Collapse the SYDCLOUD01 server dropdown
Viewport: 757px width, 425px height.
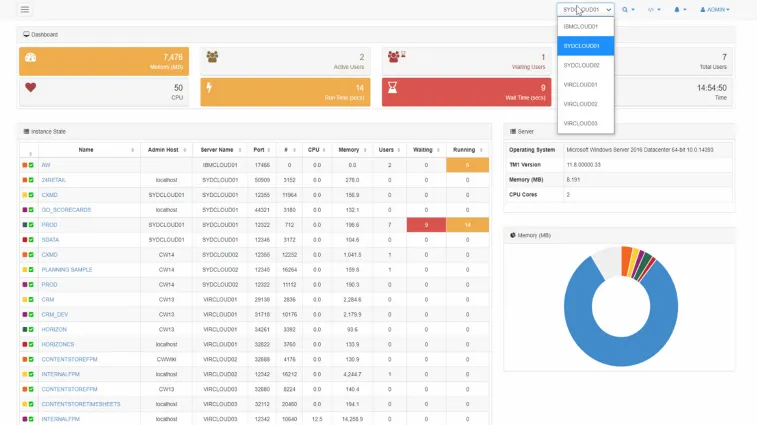tap(585, 10)
